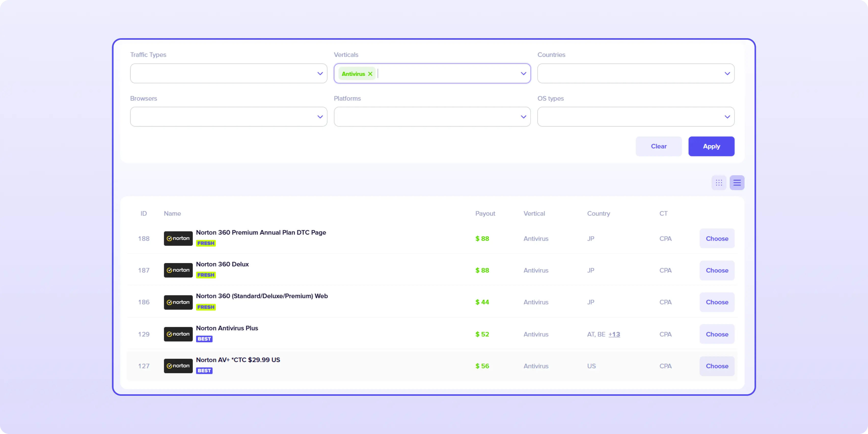The height and width of the screenshot is (434, 868).
Task: Click the CT column header
Action: (663, 213)
